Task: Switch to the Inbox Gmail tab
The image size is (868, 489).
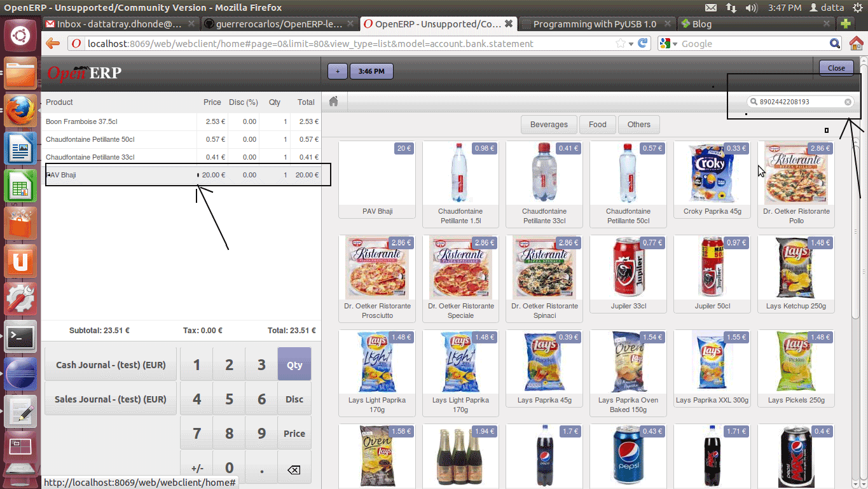Action: coord(120,24)
